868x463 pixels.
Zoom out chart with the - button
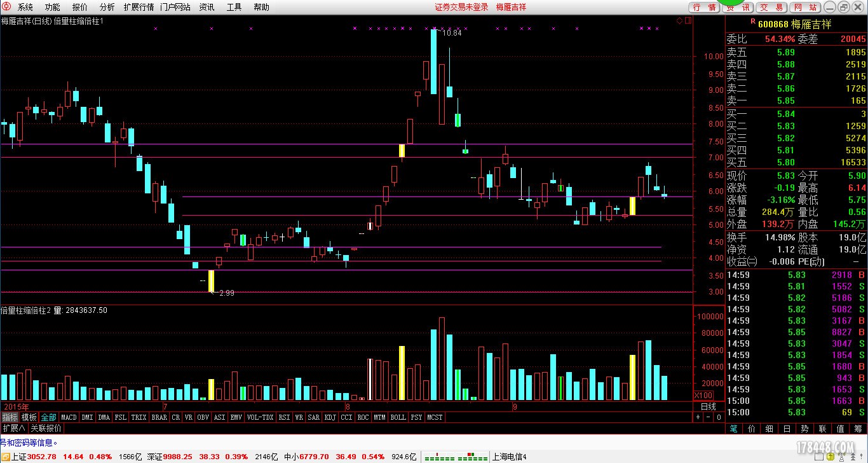tap(709, 417)
